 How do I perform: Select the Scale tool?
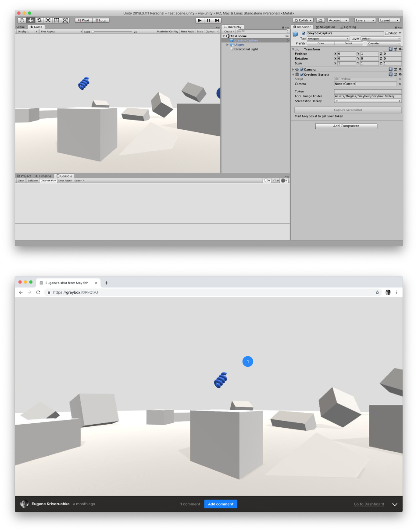(48, 20)
